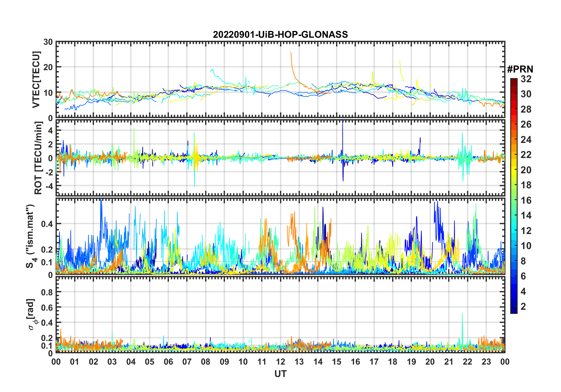Pick the dark blue bottom of PRN colorbar
This screenshot has width=561, height=392.
(x=514, y=311)
